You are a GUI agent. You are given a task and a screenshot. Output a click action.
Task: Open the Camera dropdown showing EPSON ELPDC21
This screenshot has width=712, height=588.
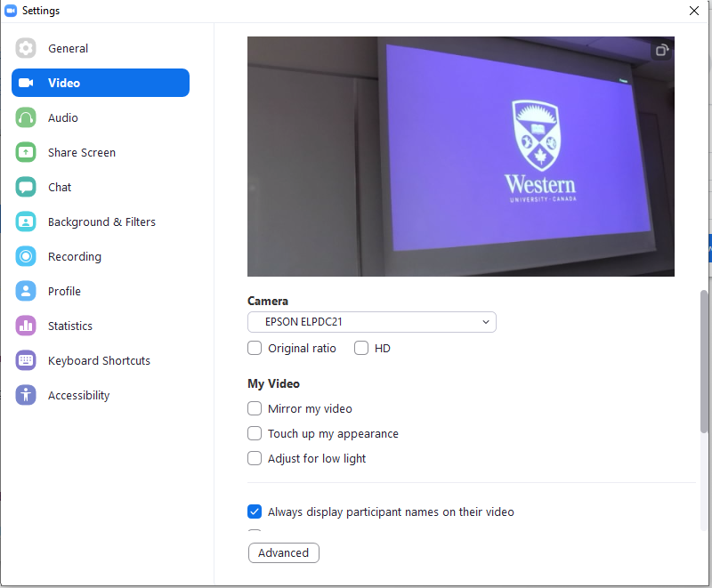point(371,322)
